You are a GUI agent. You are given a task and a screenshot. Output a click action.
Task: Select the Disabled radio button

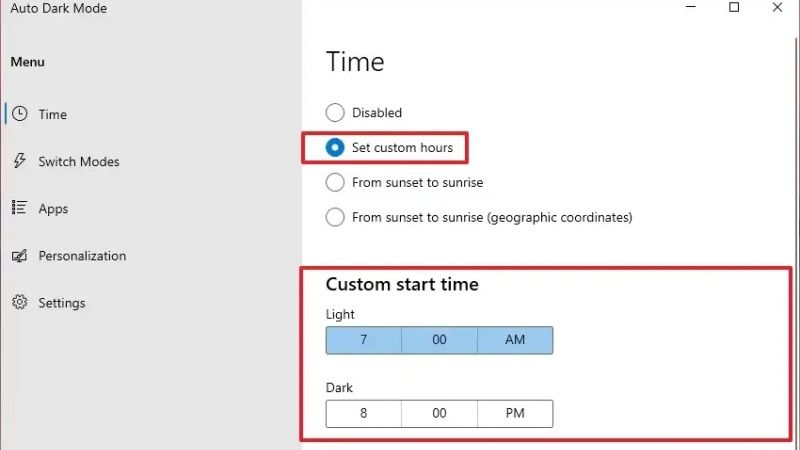point(335,112)
